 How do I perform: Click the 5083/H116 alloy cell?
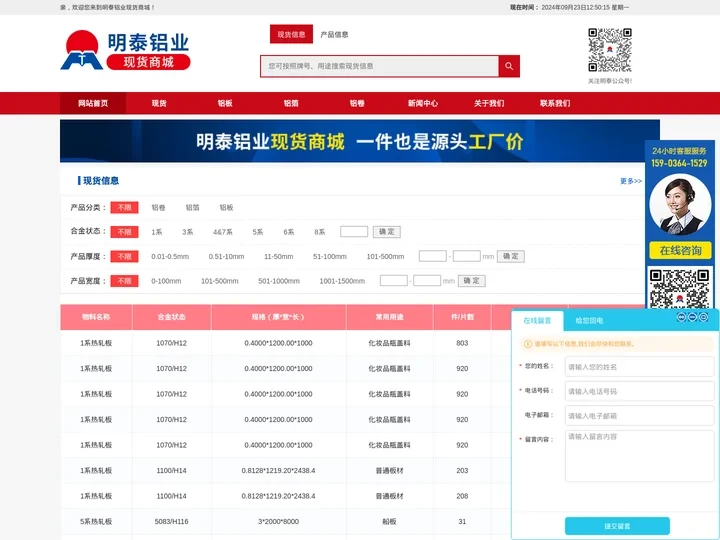point(171,521)
